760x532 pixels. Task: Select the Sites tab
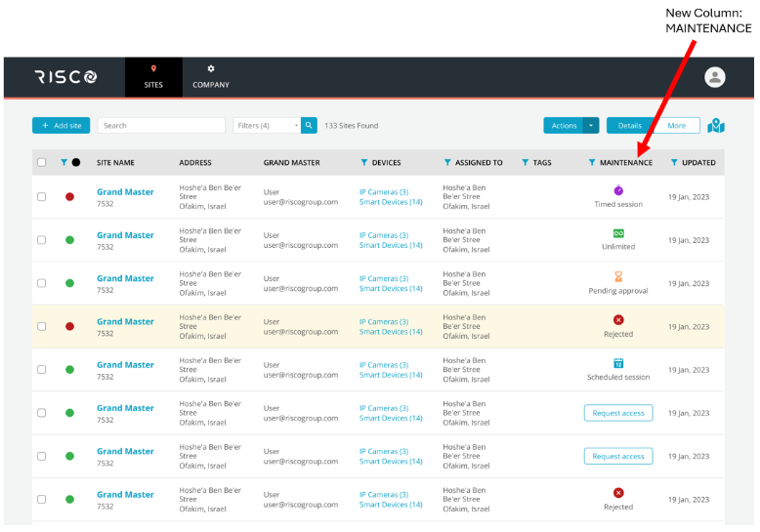coord(153,77)
